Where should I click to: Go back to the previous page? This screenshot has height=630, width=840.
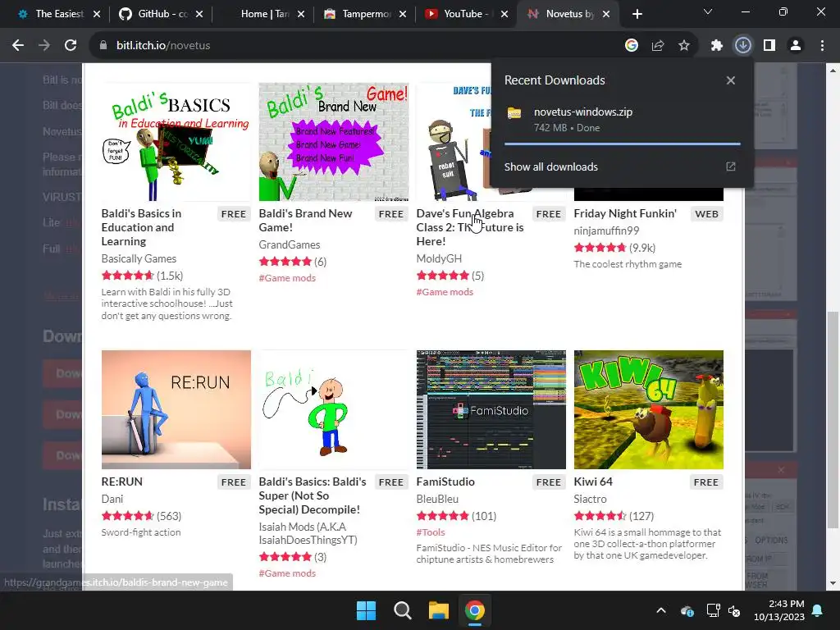point(18,46)
